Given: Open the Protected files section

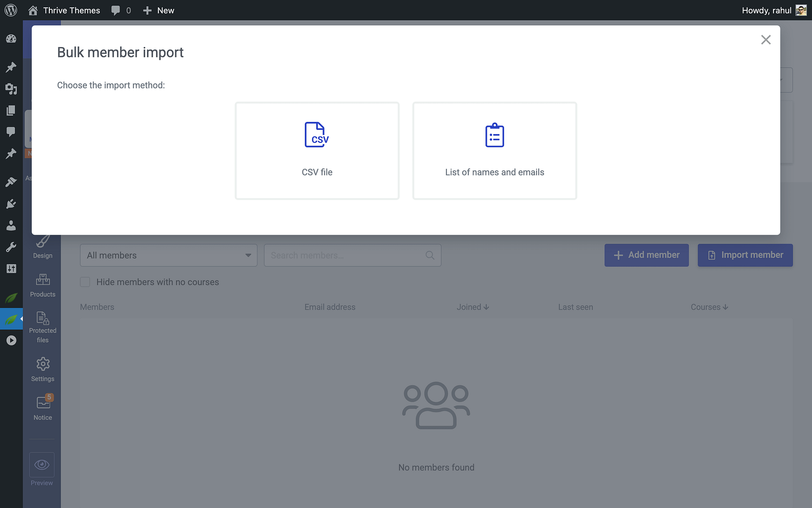Looking at the screenshot, I should pyautogui.click(x=42, y=325).
